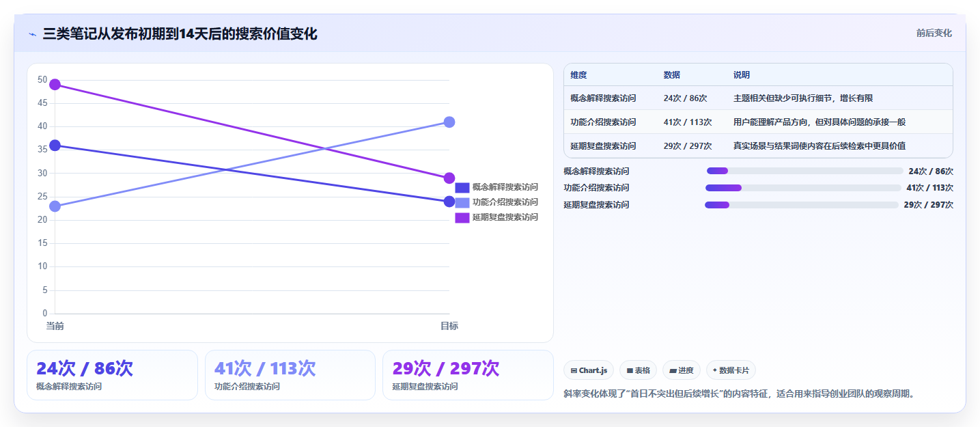Click the chart title 三类笔记从发布初期到14天后的搜索价值变化
The height and width of the screenshot is (427, 980).
pos(180,34)
